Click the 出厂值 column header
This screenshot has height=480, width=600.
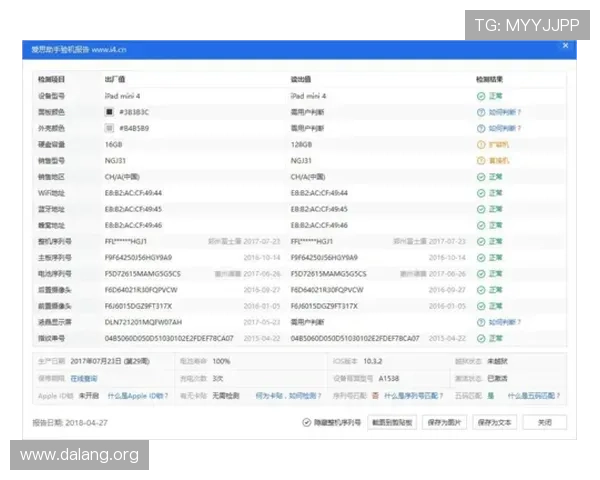[x=114, y=79]
